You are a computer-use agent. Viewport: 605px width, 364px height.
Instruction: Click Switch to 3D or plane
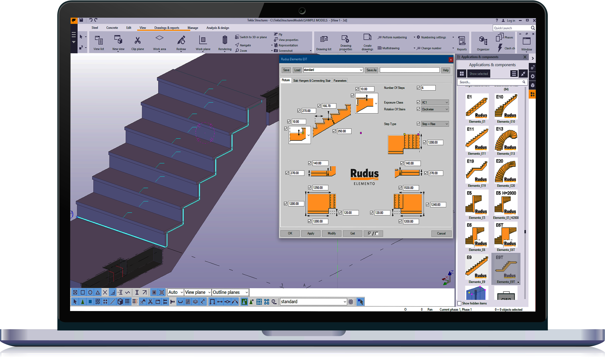coord(251,37)
